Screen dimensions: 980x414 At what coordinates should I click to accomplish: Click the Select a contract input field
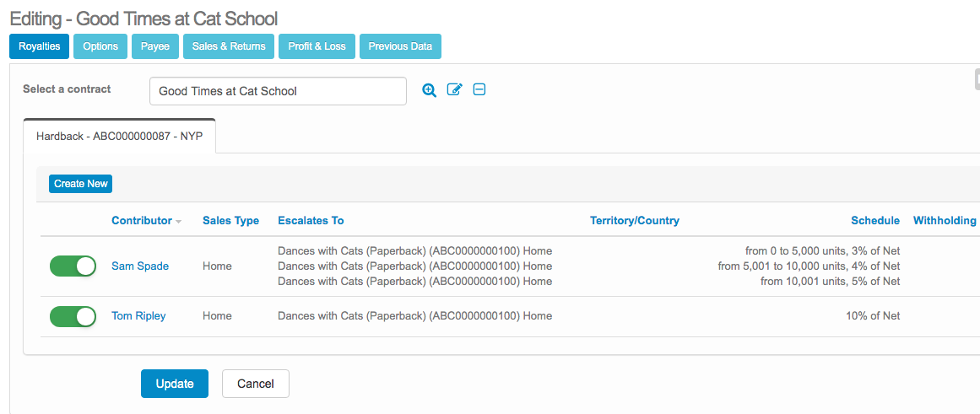278,91
